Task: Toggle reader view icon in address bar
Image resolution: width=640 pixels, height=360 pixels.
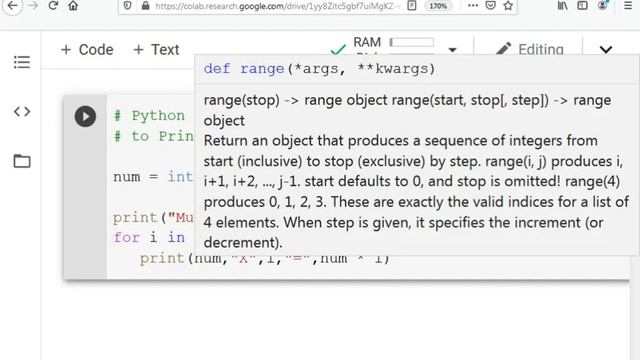Action: 412,6
